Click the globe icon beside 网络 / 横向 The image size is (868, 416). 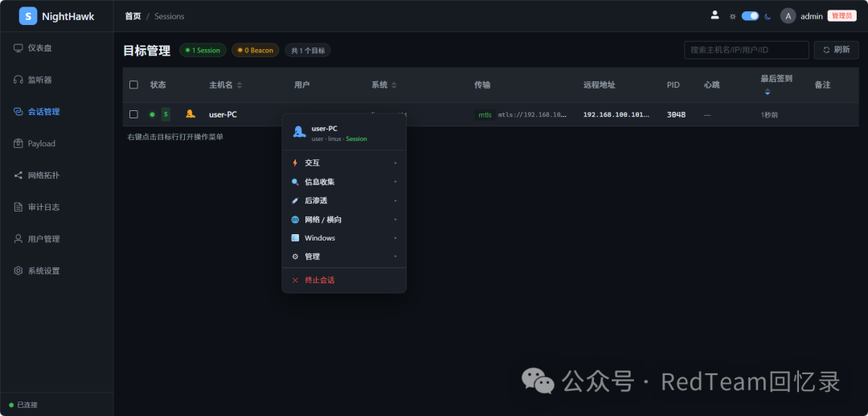(x=294, y=220)
